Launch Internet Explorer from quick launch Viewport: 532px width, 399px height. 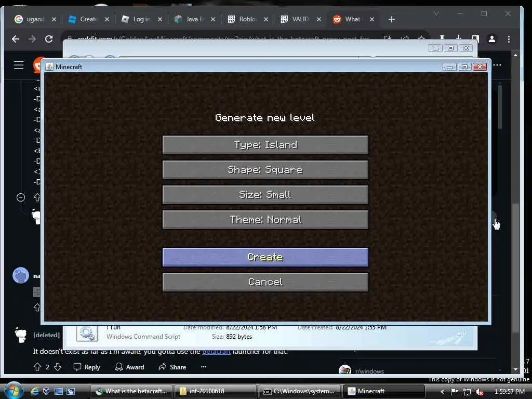pyautogui.click(x=35, y=391)
